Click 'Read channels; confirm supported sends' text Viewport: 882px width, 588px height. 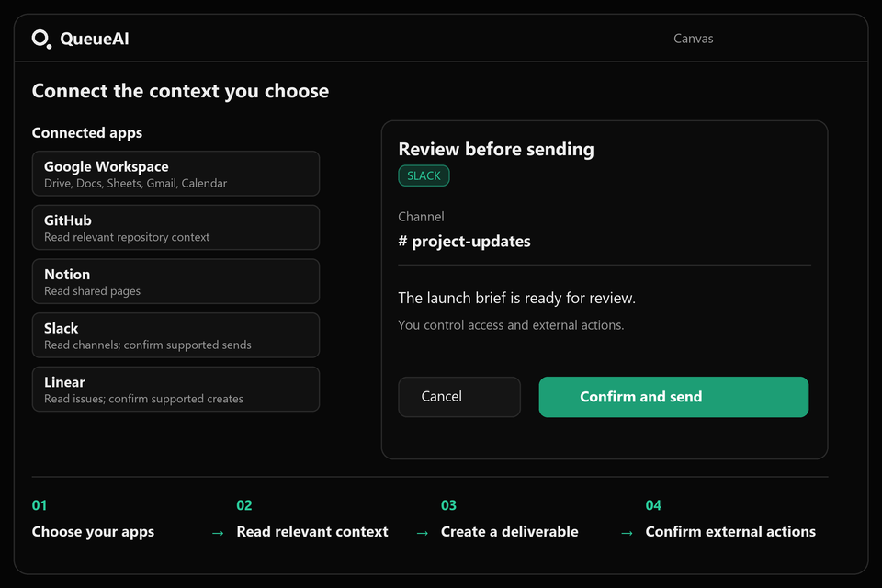[x=147, y=345]
